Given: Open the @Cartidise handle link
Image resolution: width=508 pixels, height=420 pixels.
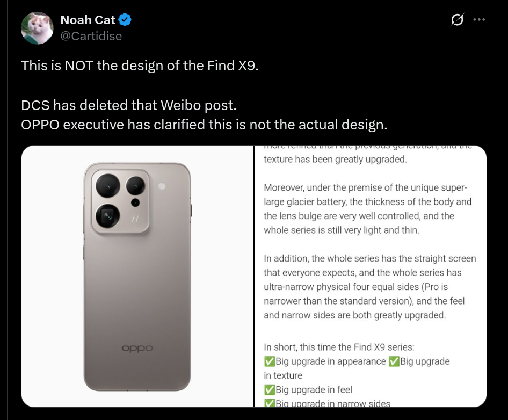Looking at the screenshot, I should (x=91, y=36).
